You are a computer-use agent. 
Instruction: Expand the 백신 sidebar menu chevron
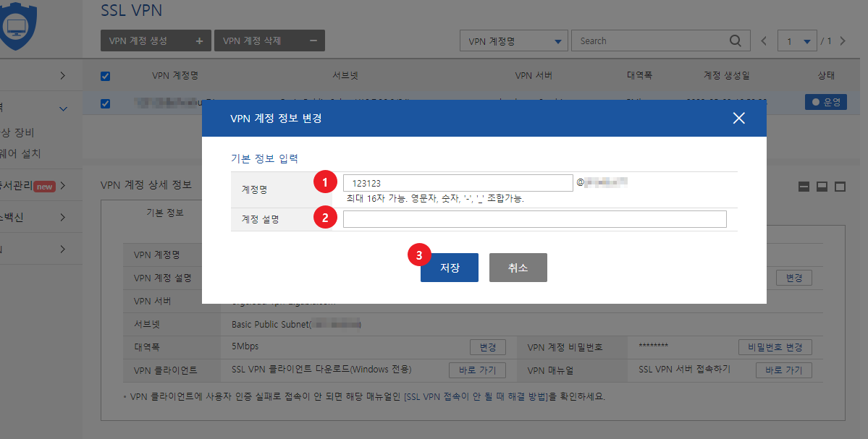click(x=62, y=217)
